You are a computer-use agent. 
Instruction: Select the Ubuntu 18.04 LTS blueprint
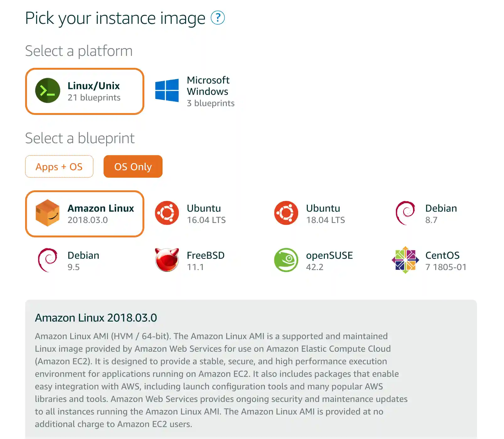(x=311, y=214)
